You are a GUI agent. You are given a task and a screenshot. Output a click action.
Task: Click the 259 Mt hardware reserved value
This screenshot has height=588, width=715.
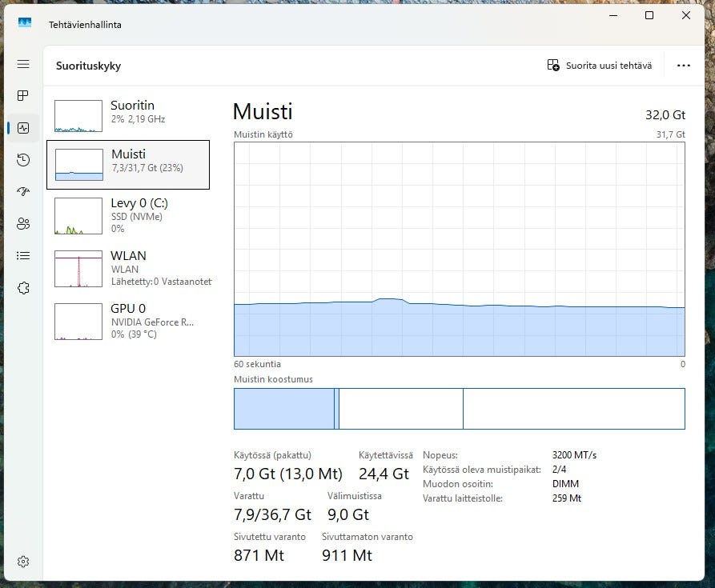tap(567, 498)
